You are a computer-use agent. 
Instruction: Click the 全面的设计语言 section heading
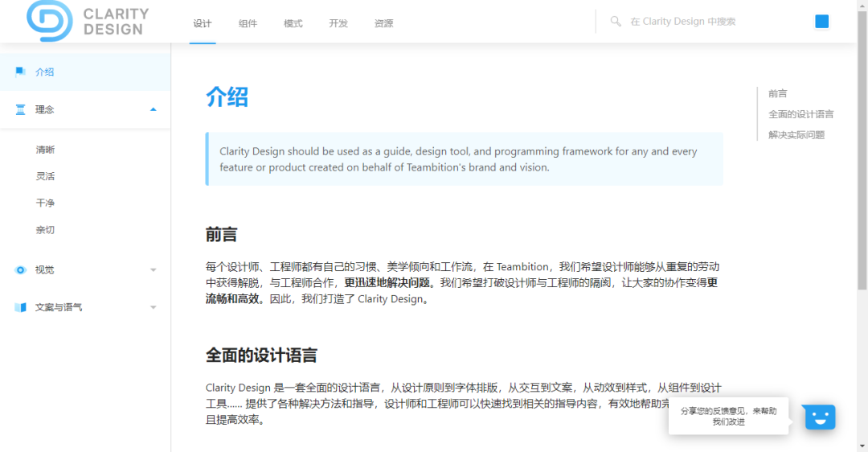point(261,355)
